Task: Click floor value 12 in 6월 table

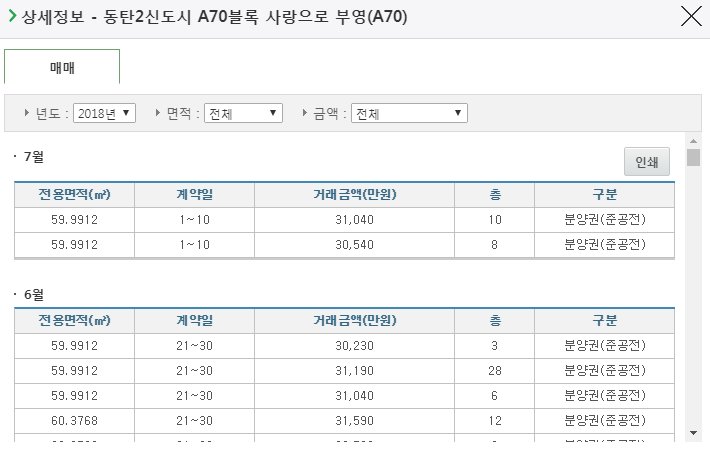Action: tap(495, 421)
